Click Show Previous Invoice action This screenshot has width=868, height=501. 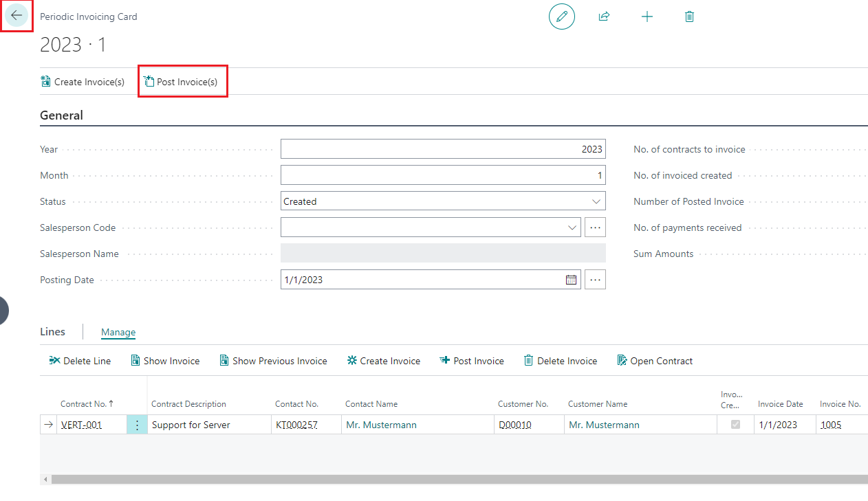point(273,361)
